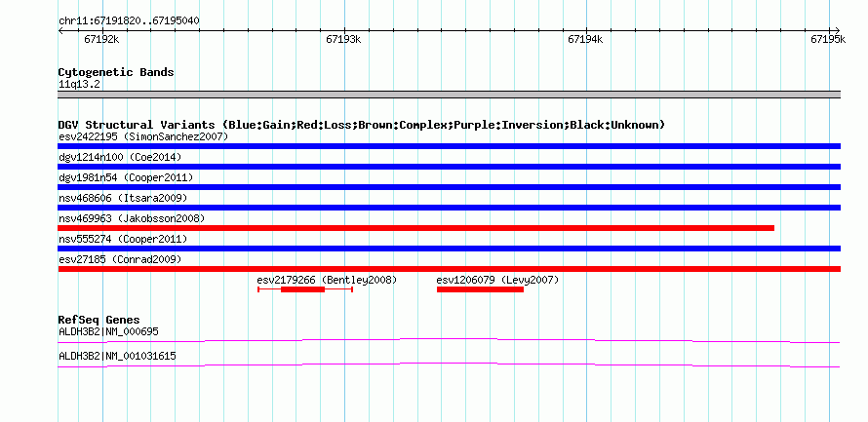Click the ALDH3B2|NM_001031615 pink gene line

point(449,365)
